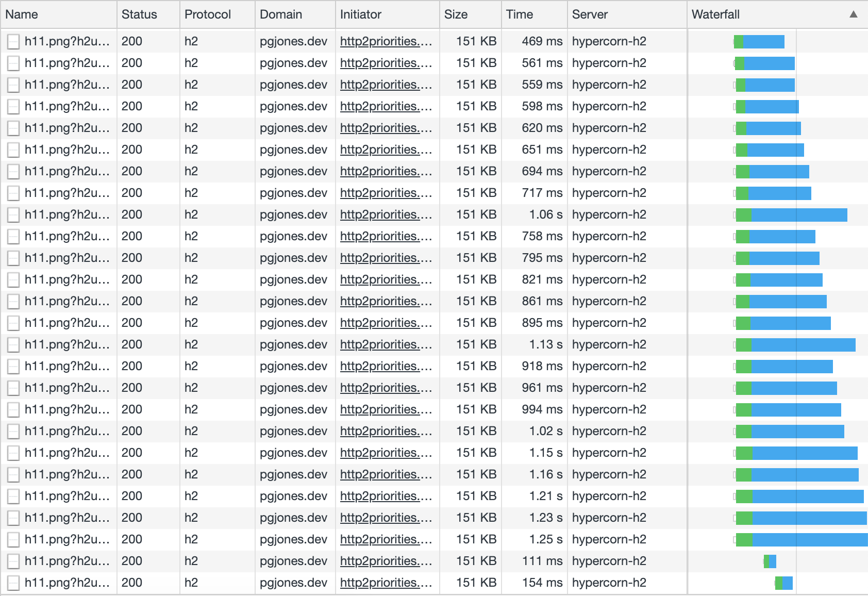This screenshot has width=868, height=596.
Task: Click the file icon of the 469 ms request
Action: 13,42
